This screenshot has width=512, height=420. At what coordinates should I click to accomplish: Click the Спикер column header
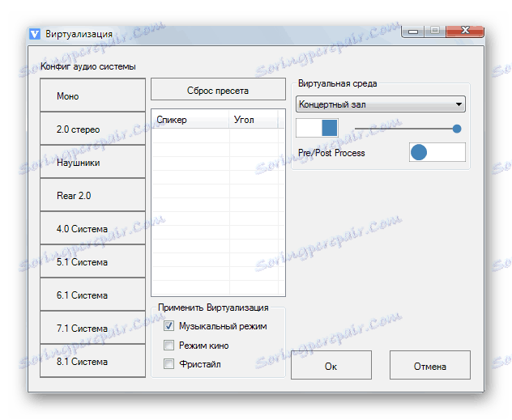(190, 119)
